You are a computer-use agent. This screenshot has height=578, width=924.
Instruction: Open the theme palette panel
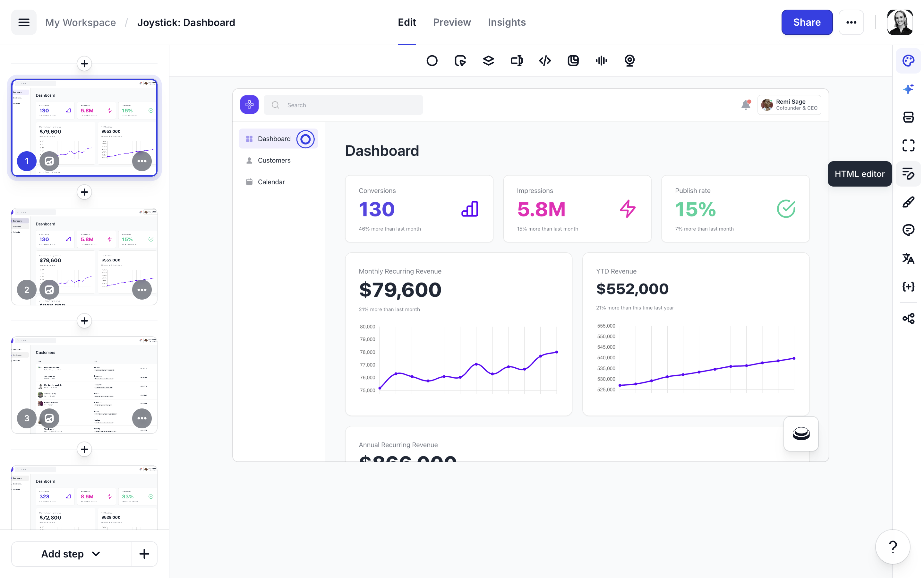click(x=908, y=61)
